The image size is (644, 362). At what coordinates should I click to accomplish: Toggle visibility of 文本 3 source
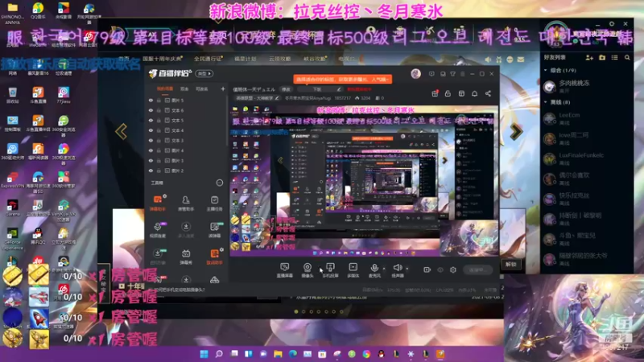[x=151, y=140]
